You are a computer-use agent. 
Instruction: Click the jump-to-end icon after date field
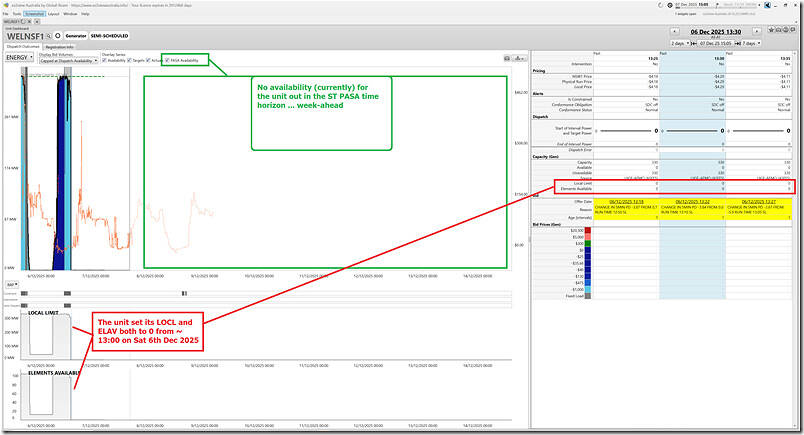(x=738, y=44)
